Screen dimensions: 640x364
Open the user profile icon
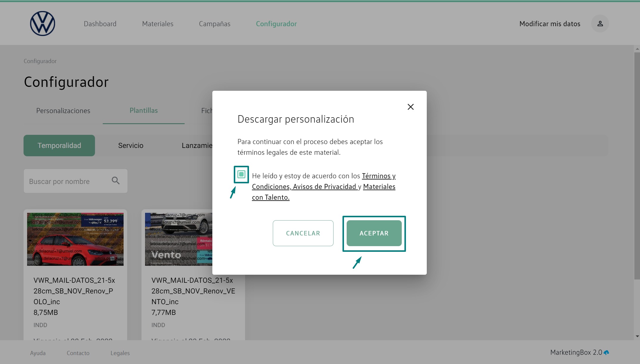[600, 24]
